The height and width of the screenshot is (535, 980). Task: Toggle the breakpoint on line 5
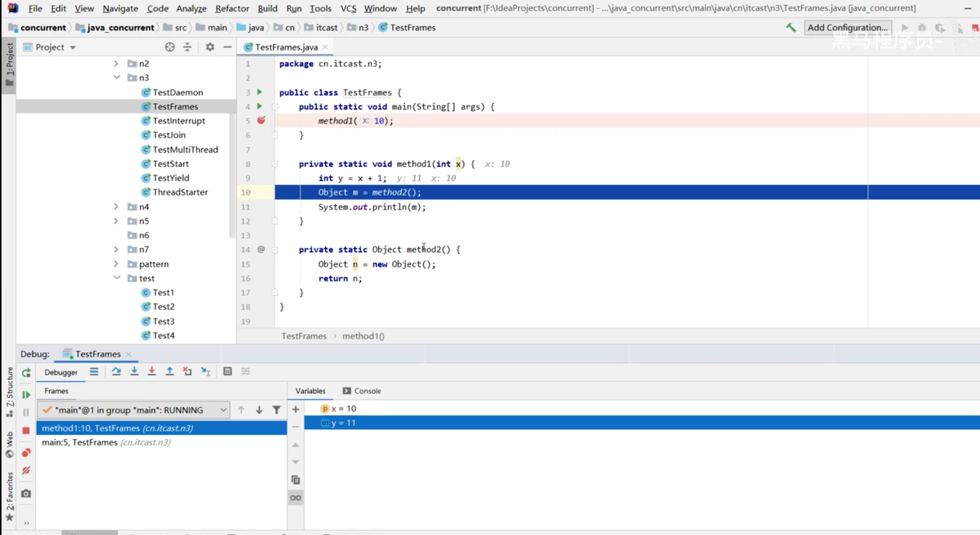coord(261,120)
